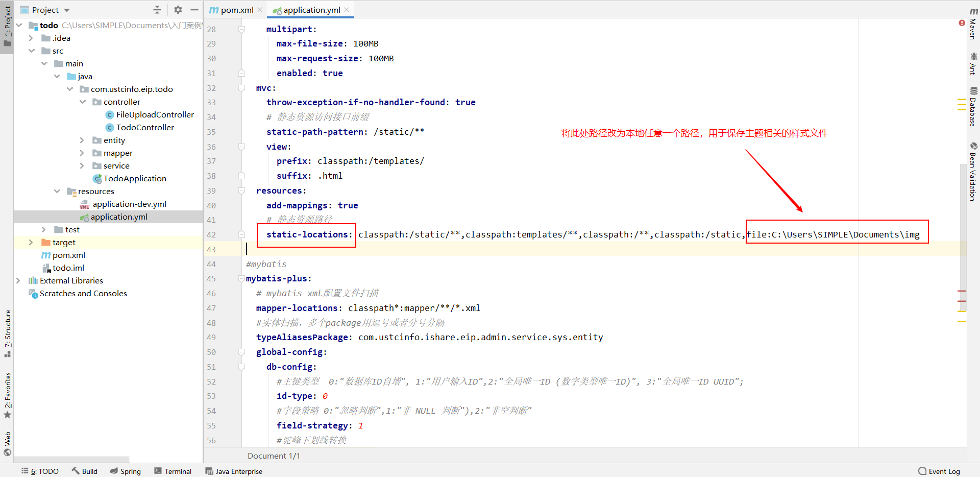Close the application.yml tab
This screenshot has width=980, height=477.
(347, 10)
